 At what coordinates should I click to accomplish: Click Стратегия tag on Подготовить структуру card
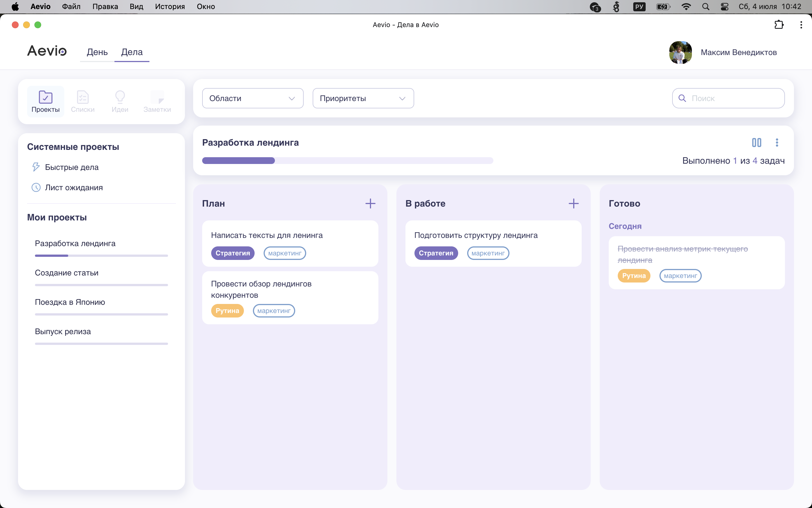(x=436, y=253)
